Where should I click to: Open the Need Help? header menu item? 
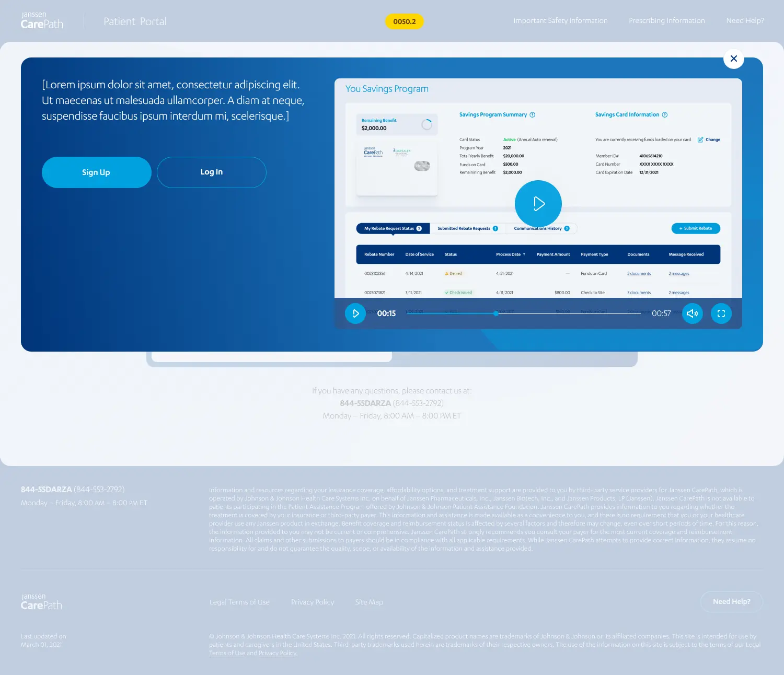point(744,21)
